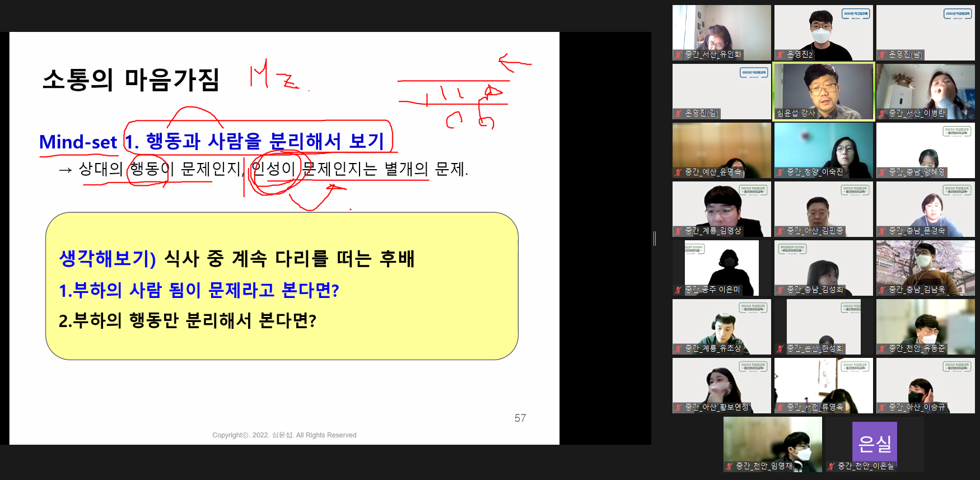Click muted mic icon on 중간_서산_이병란 tile
This screenshot has width=980, height=480.
882,113
